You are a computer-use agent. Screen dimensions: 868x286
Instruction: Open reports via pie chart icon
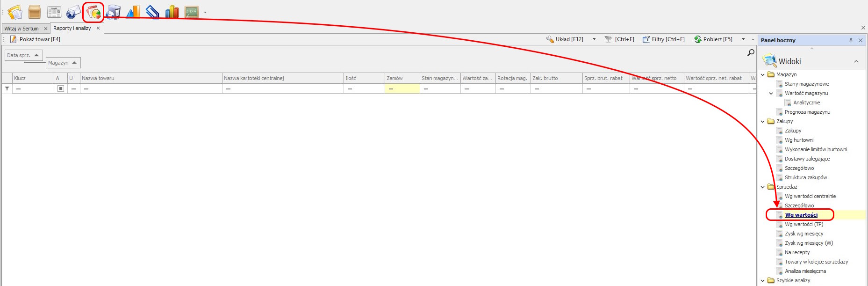click(93, 12)
